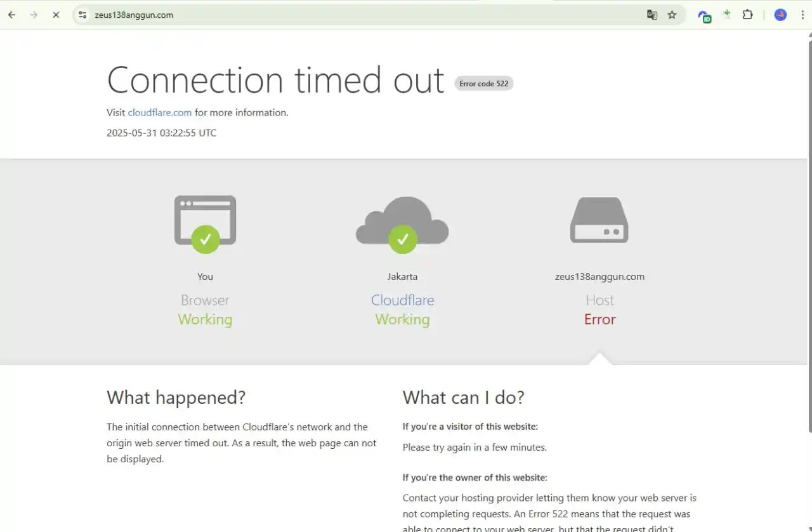
Task: Click the browser back arrow
Action: [x=11, y=15]
